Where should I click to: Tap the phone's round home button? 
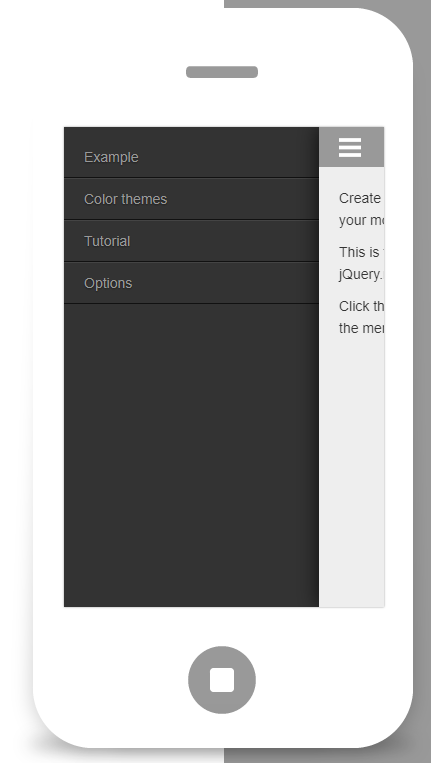pos(222,680)
